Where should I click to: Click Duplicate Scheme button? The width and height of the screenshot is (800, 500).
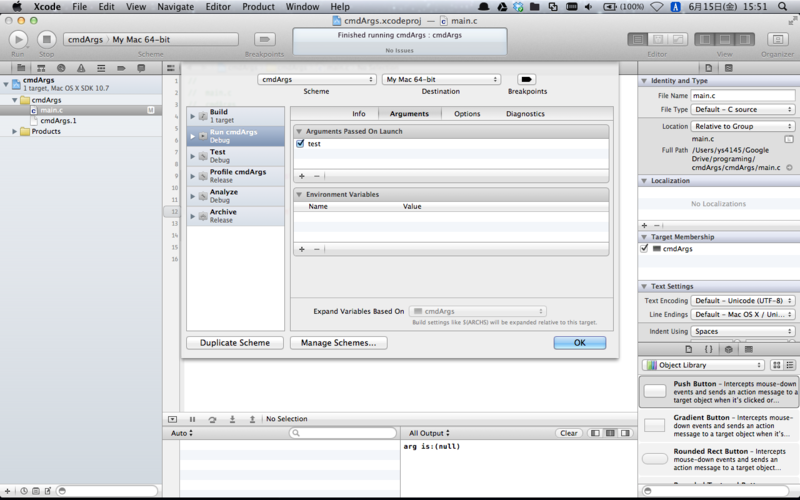point(235,343)
